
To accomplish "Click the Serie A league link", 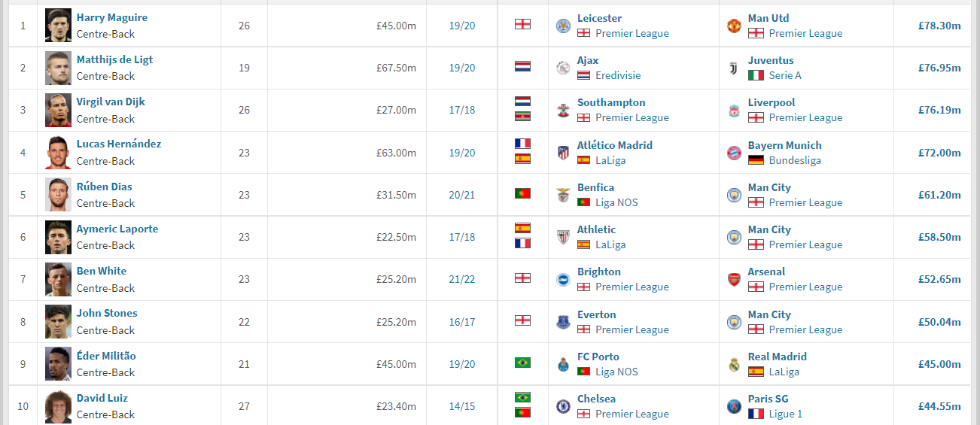I will pyautogui.click(x=785, y=75).
